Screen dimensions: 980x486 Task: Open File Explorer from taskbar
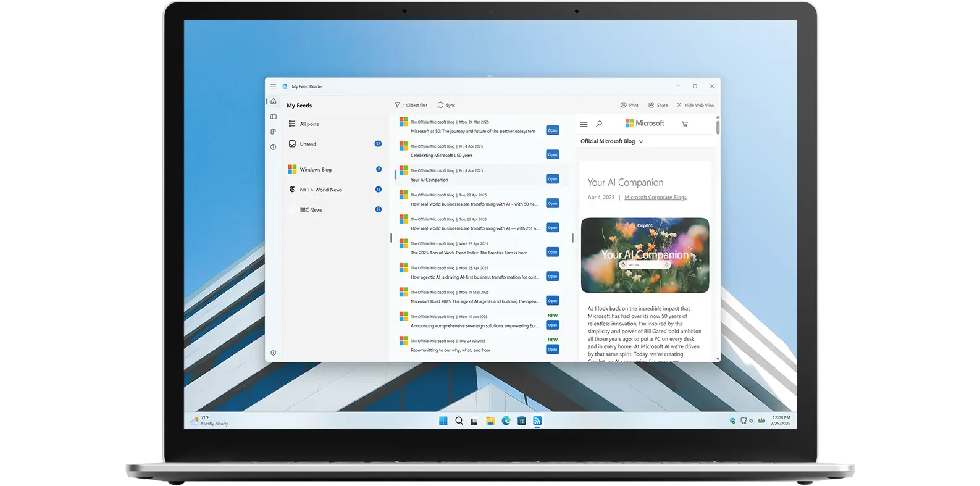(490, 421)
